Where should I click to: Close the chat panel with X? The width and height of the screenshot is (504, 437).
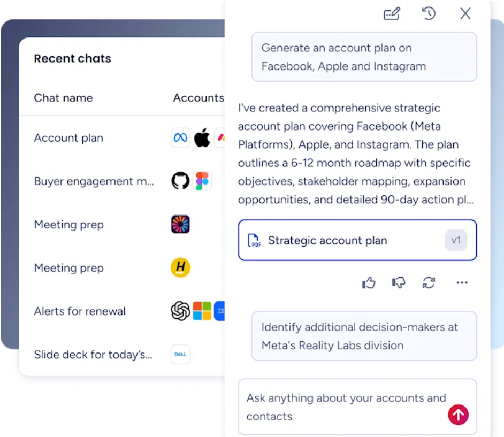tap(465, 13)
